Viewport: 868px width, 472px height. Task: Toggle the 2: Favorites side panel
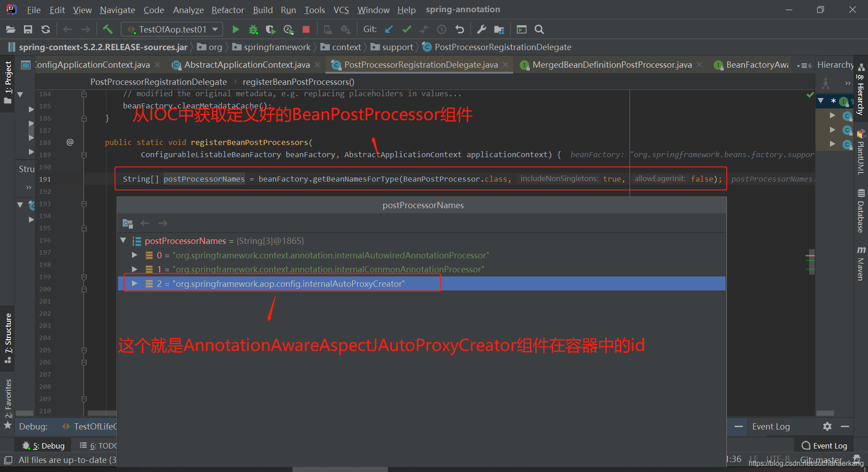click(x=8, y=403)
